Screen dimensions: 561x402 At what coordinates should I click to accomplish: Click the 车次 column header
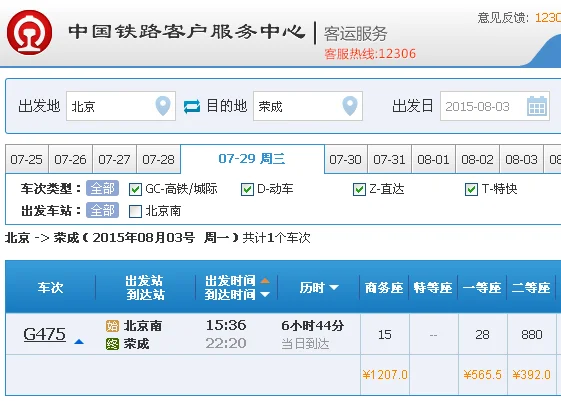pyautogui.click(x=50, y=288)
